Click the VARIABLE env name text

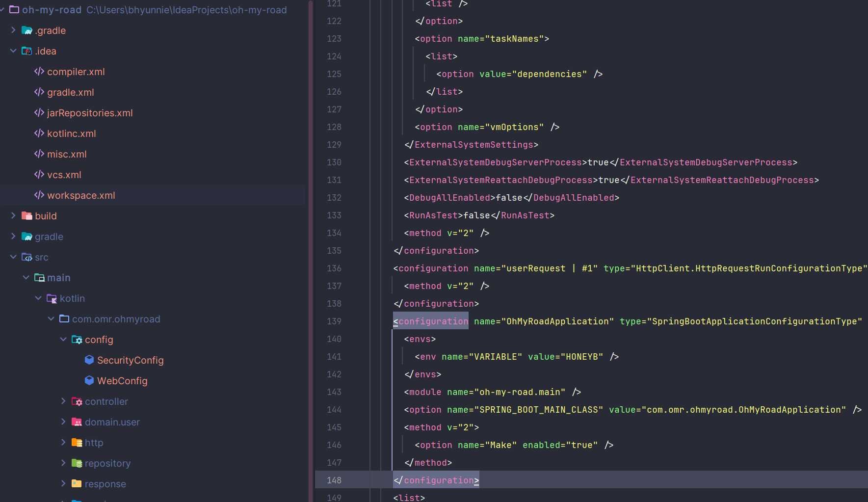(x=496, y=357)
